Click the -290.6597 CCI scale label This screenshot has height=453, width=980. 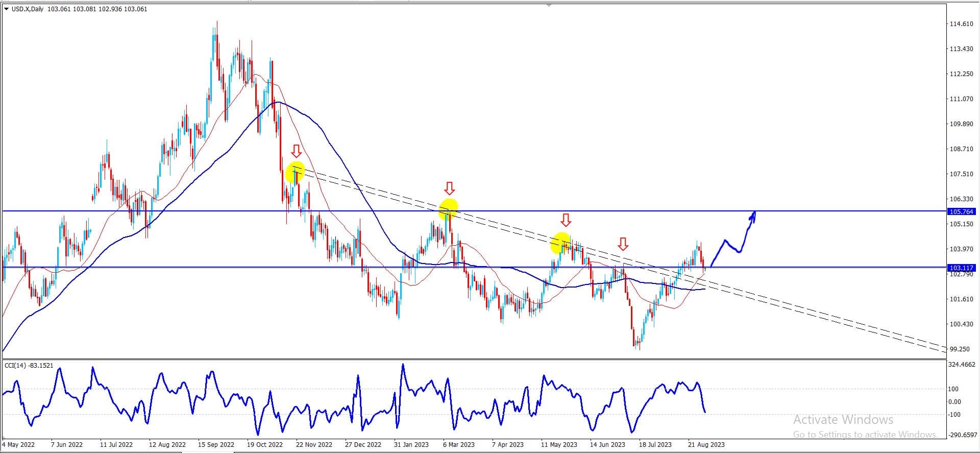click(x=962, y=435)
